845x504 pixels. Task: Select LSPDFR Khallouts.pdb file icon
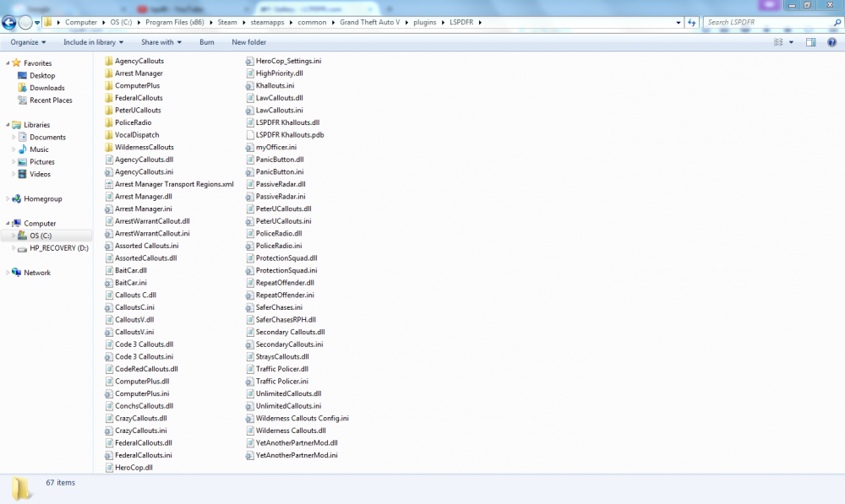click(249, 135)
